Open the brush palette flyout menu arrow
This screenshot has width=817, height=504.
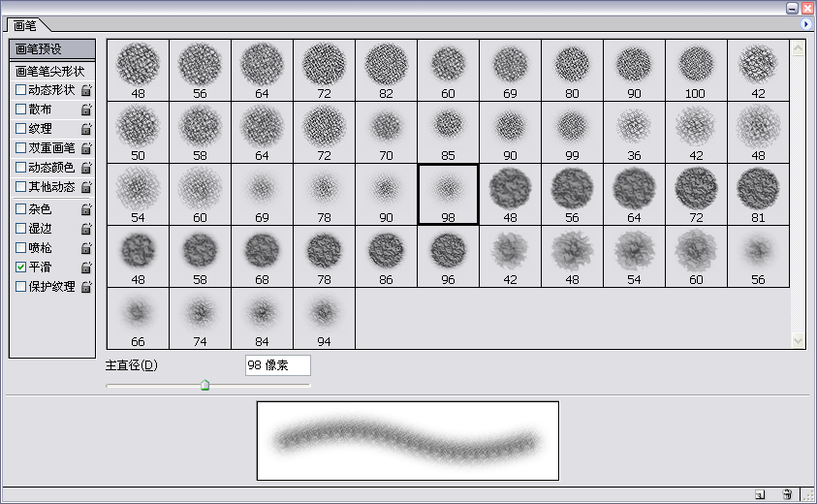point(805,24)
